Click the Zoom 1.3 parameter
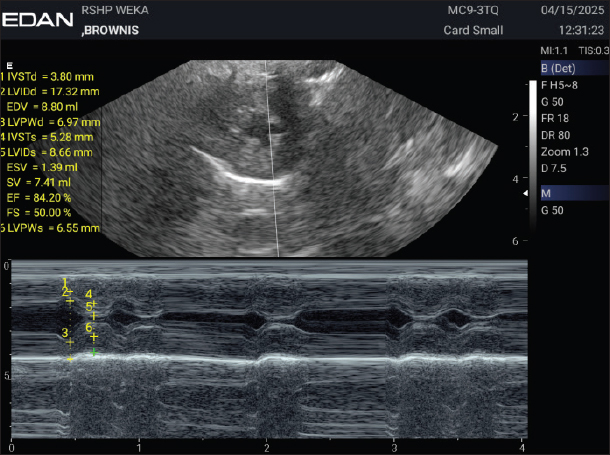 [x=562, y=150]
